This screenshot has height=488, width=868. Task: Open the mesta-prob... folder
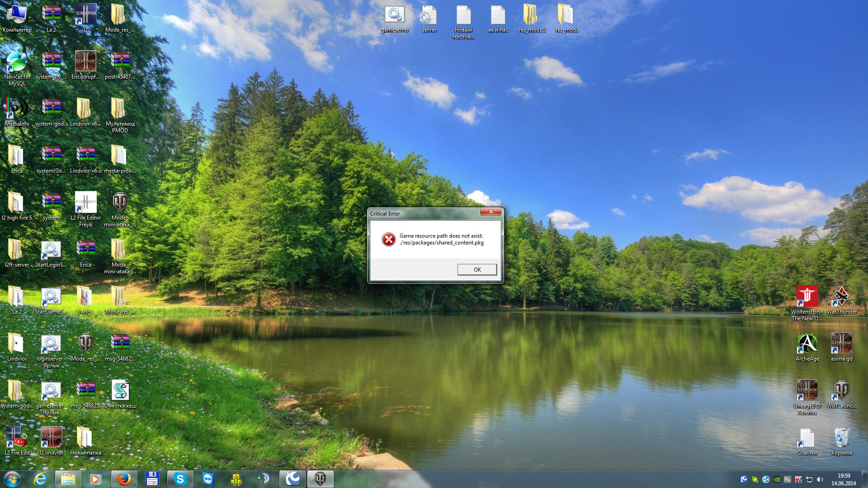(x=120, y=160)
